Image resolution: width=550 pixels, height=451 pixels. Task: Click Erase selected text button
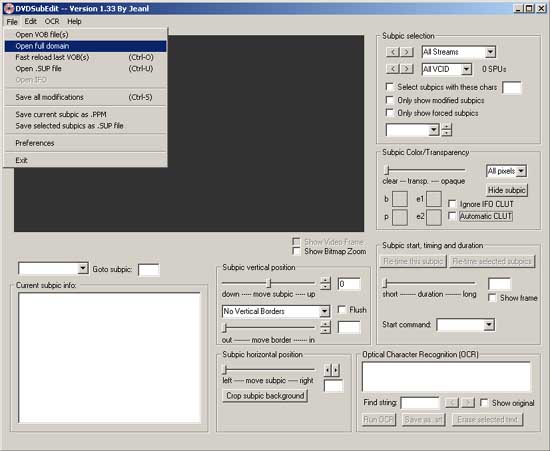(x=488, y=419)
